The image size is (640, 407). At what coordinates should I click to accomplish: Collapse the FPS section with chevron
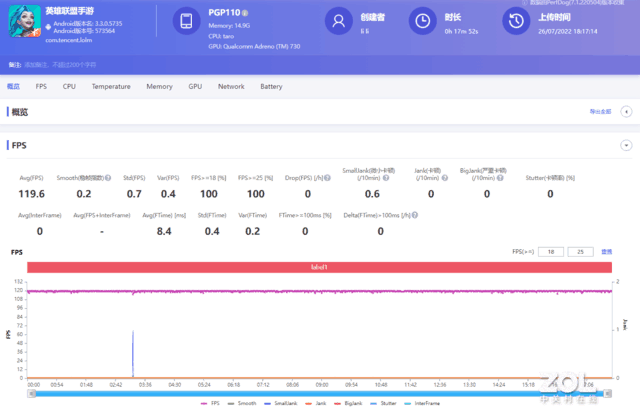coord(626,145)
